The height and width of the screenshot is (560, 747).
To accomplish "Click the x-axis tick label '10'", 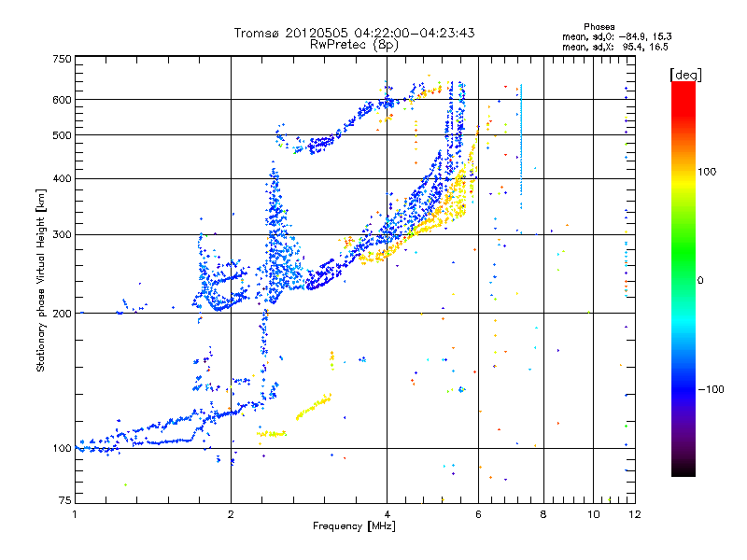I will point(594,514).
